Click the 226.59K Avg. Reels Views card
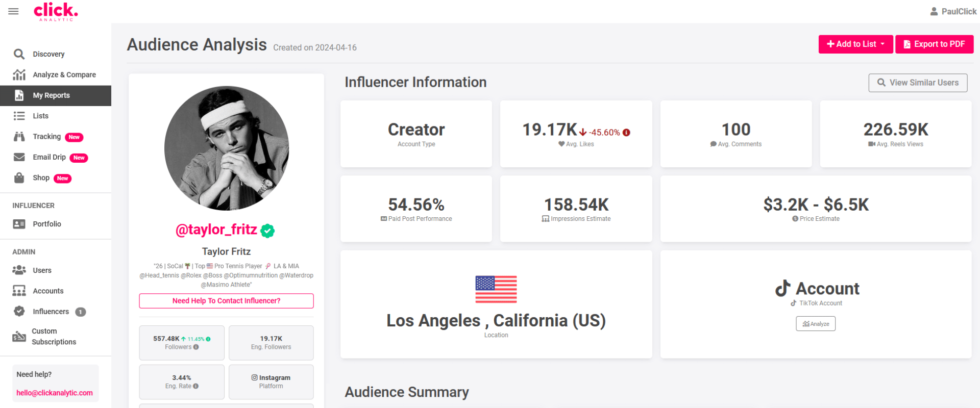 (896, 134)
